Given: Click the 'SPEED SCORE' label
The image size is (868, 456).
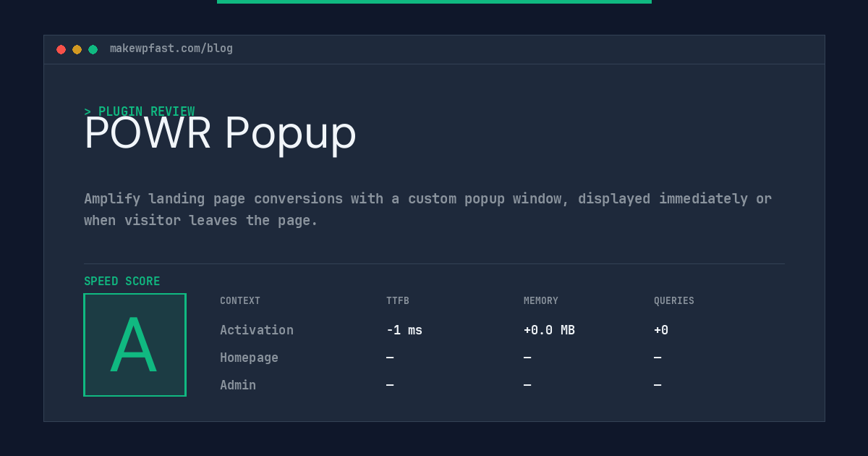Looking at the screenshot, I should [x=122, y=282].
